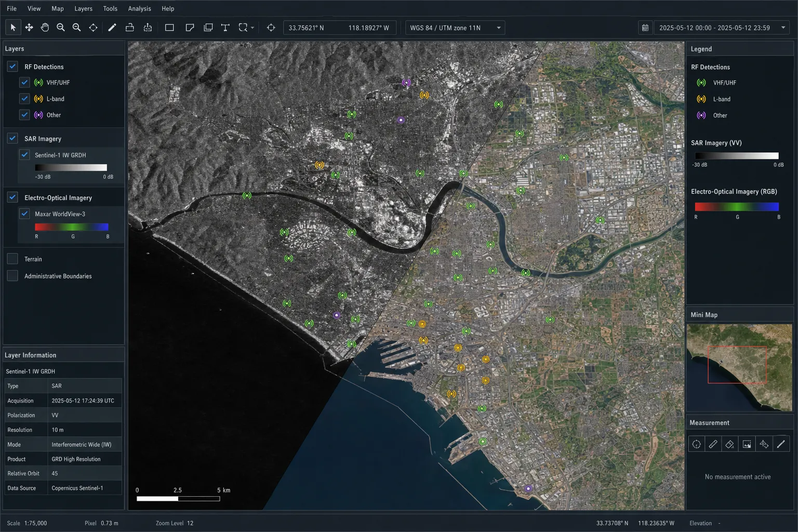
Task: Select the four-arrow move tool
Action: (x=29, y=28)
